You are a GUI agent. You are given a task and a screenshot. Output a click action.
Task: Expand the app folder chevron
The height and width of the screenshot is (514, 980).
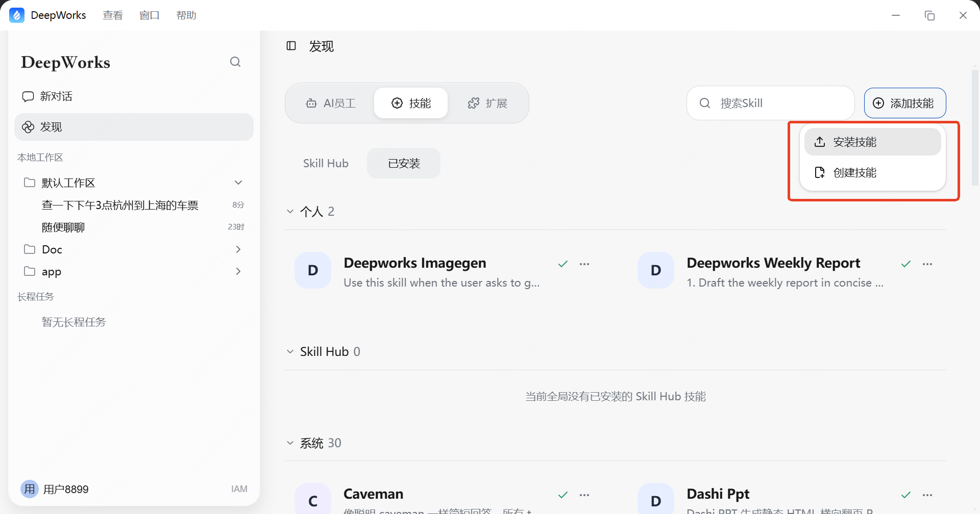tap(238, 271)
